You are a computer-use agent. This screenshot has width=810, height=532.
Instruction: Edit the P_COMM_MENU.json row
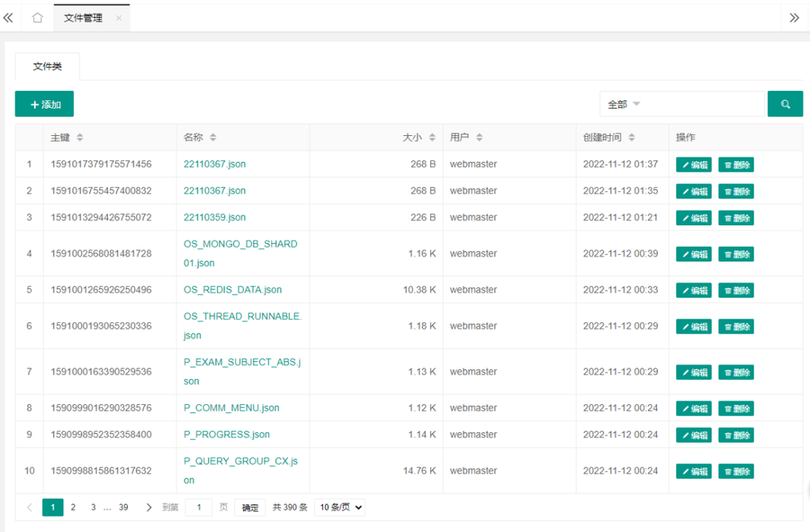click(693, 409)
